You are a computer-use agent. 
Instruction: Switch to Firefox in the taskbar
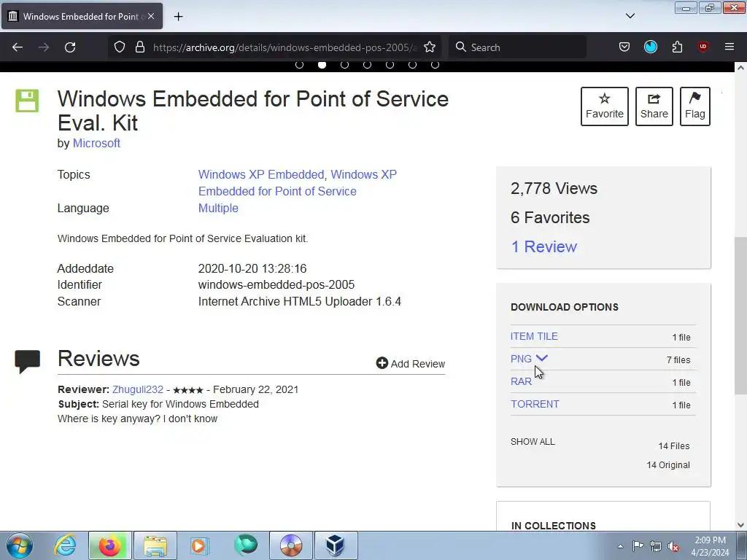pos(110,545)
